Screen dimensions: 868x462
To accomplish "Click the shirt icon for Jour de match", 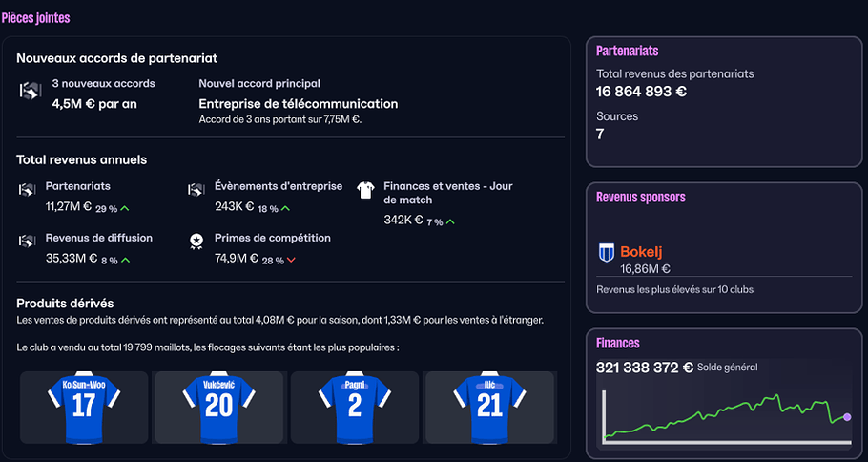I will [x=365, y=190].
